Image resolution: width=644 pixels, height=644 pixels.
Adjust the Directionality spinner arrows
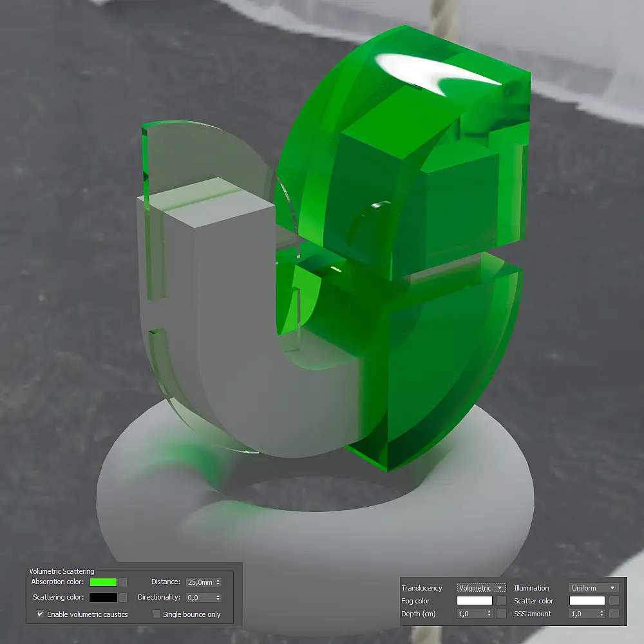218,598
